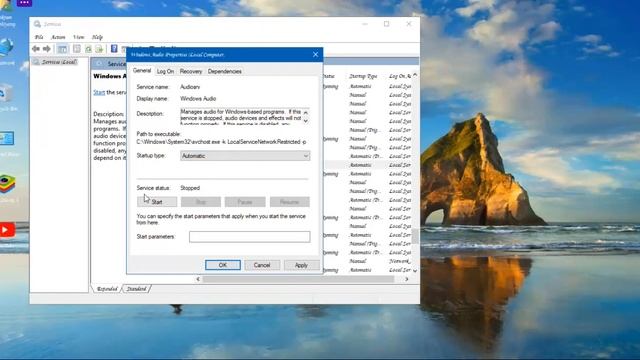
Task: Click the Export List toolbar icon
Action: tap(99, 49)
